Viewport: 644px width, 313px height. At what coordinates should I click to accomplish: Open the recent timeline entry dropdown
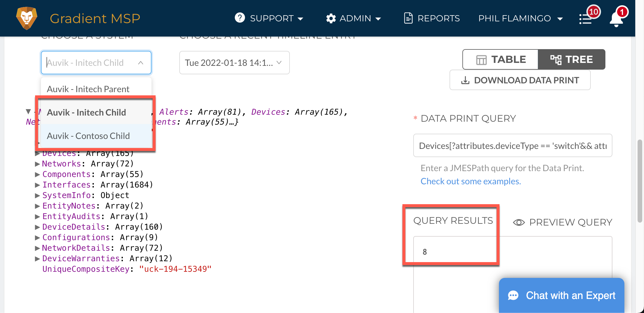click(x=234, y=63)
